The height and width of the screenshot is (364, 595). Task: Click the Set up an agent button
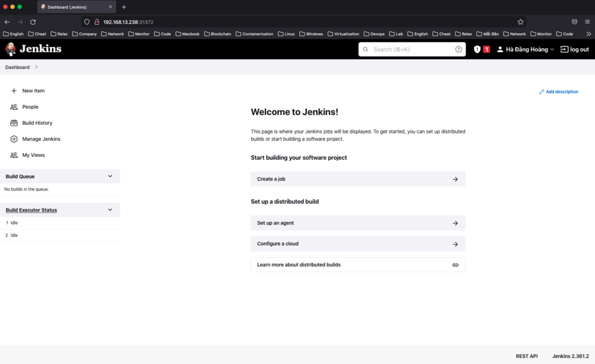tap(358, 223)
